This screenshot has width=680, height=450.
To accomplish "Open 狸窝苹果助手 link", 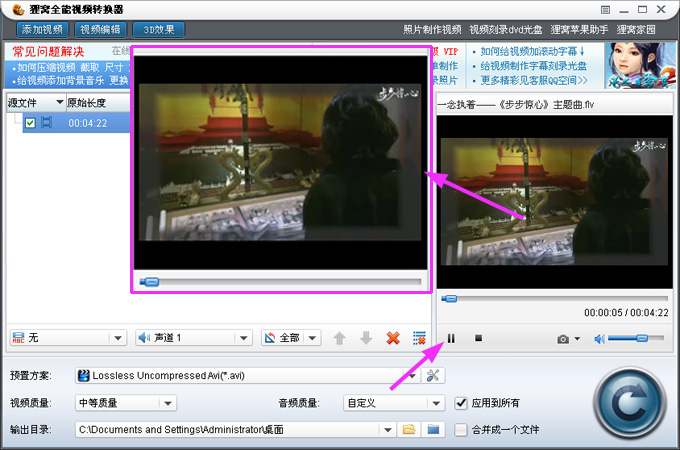I will (x=579, y=29).
